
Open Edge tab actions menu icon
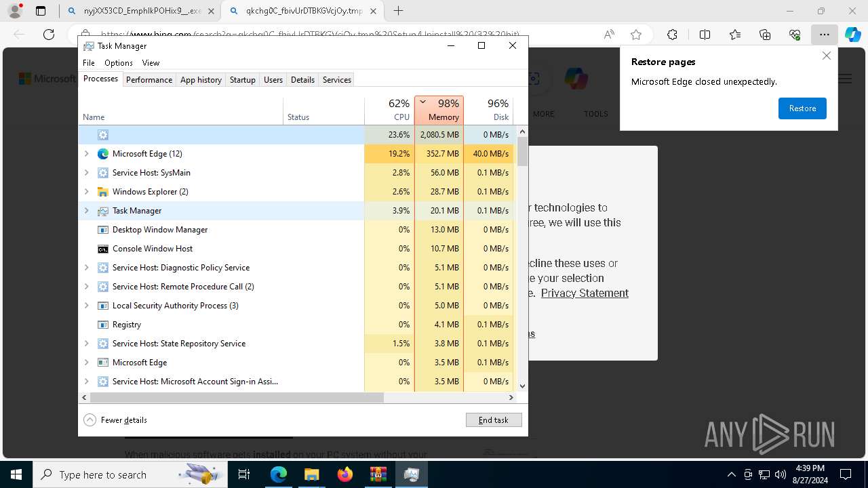click(41, 11)
